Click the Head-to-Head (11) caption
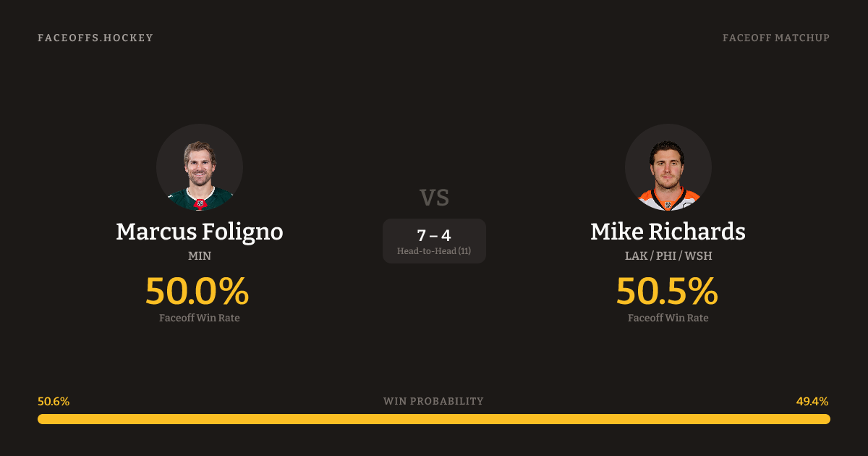 coord(434,251)
